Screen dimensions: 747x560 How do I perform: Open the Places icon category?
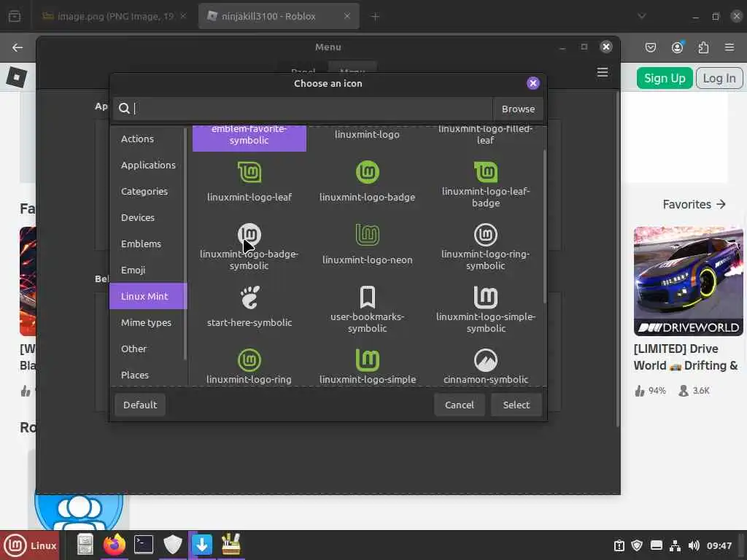point(148,375)
